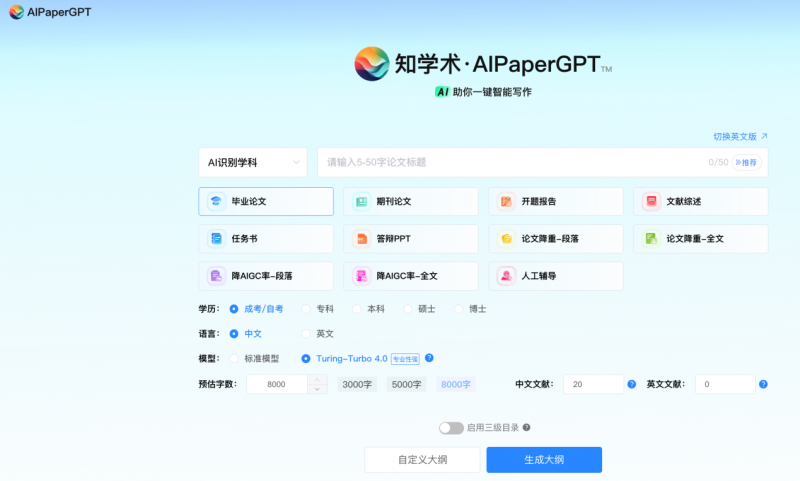Click help icon beside 启用三级目录
Image resolution: width=800 pixels, height=481 pixels.
(527, 427)
